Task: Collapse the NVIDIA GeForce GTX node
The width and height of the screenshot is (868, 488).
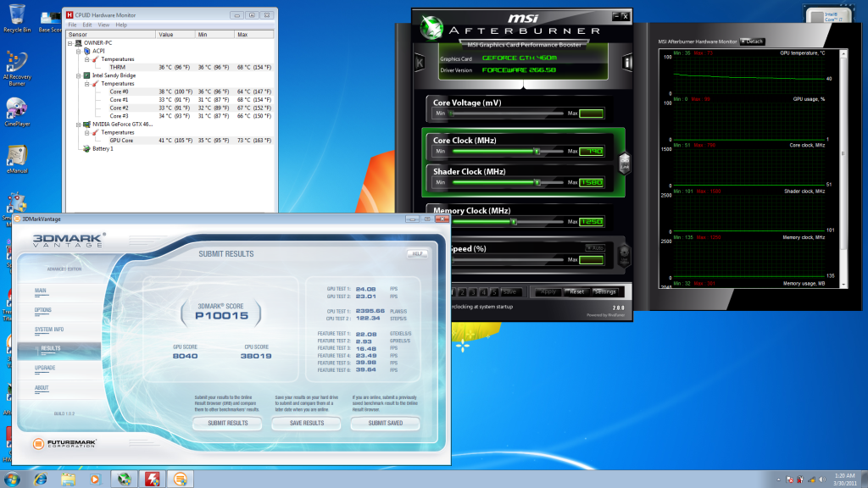Action: [x=79, y=125]
